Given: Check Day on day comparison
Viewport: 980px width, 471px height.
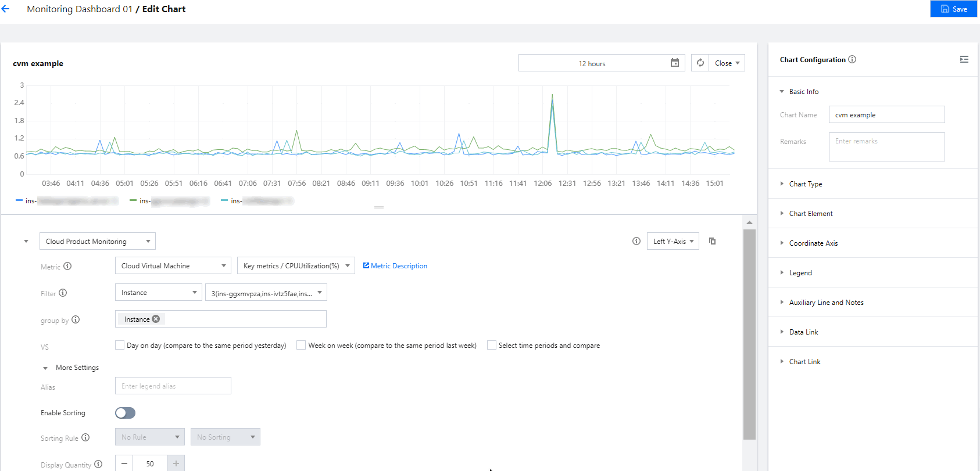Looking at the screenshot, I should click(120, 345).
